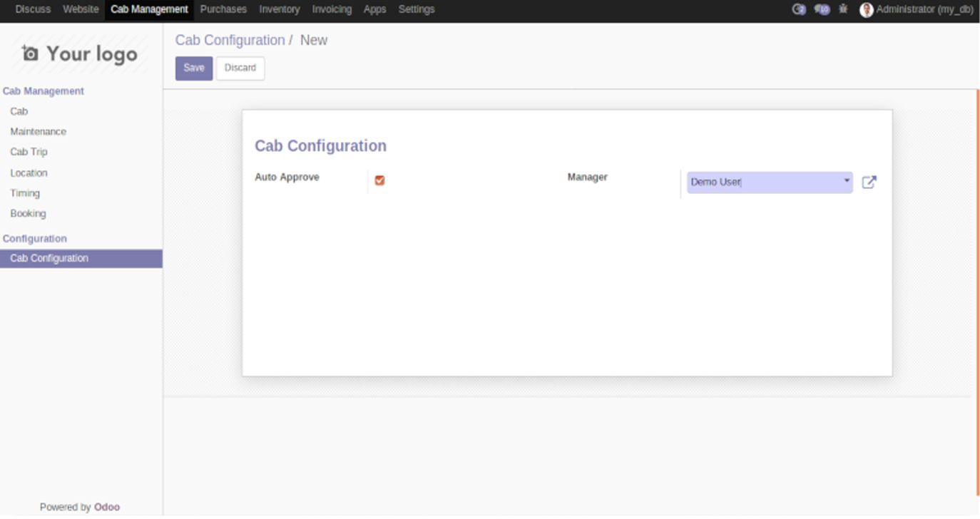Screen dimensions: 980x519
Task: Select Cab Configuration sidebar item
Action: click(81, 258)
